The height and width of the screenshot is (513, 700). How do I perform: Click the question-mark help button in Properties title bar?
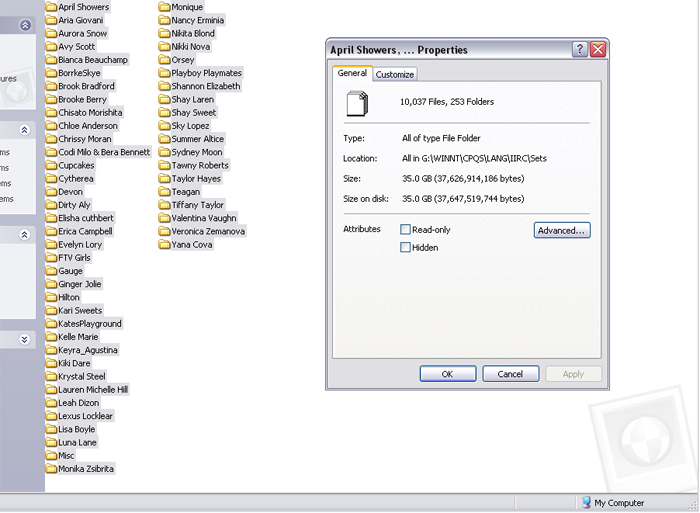pos(579,49)
